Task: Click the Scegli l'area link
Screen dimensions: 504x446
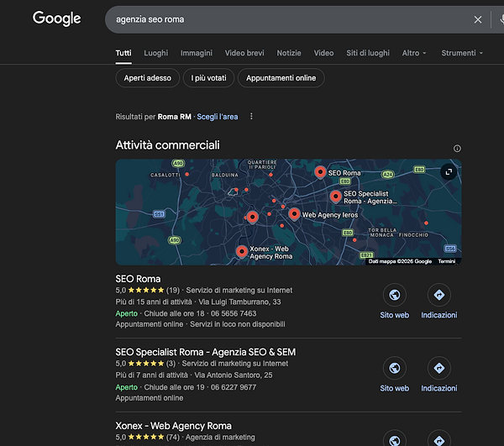Action: click(x=217, y=117)
